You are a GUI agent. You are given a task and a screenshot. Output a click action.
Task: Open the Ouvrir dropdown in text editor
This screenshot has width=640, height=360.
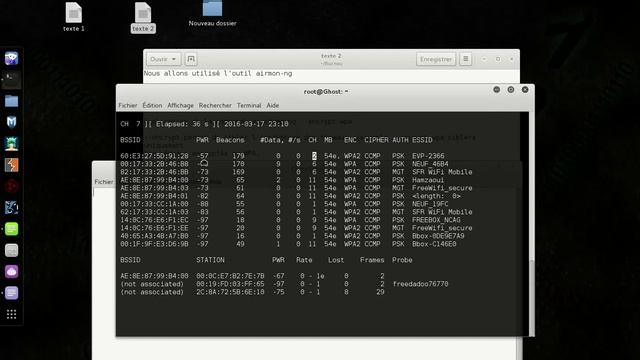click(163, 59)
